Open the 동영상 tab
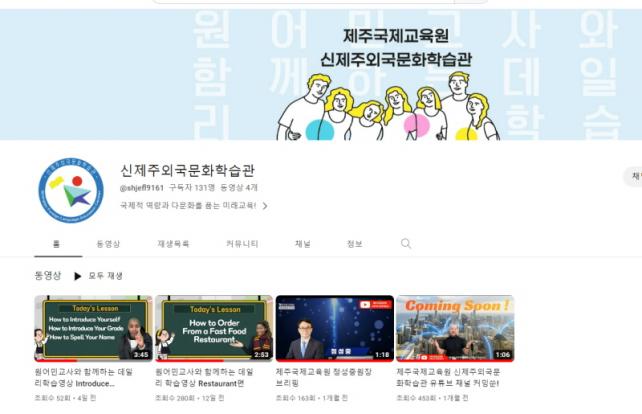 (108, 243)
